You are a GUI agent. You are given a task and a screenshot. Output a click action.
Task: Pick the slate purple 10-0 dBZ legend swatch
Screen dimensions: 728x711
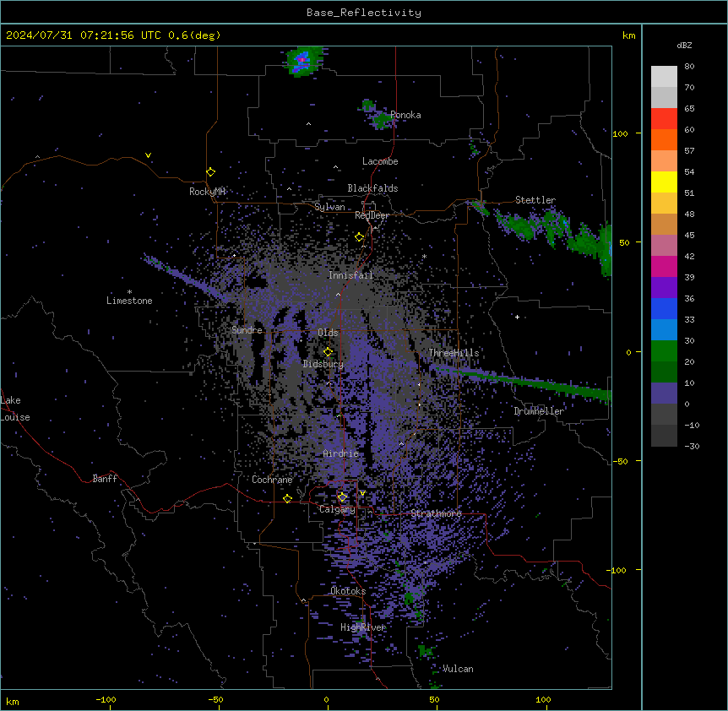pos(664,393)
